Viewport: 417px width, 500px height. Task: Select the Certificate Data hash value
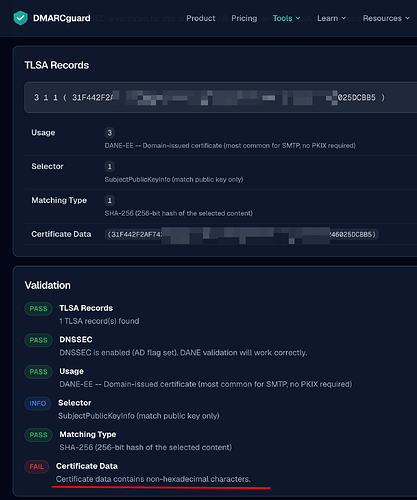[242, 234]
